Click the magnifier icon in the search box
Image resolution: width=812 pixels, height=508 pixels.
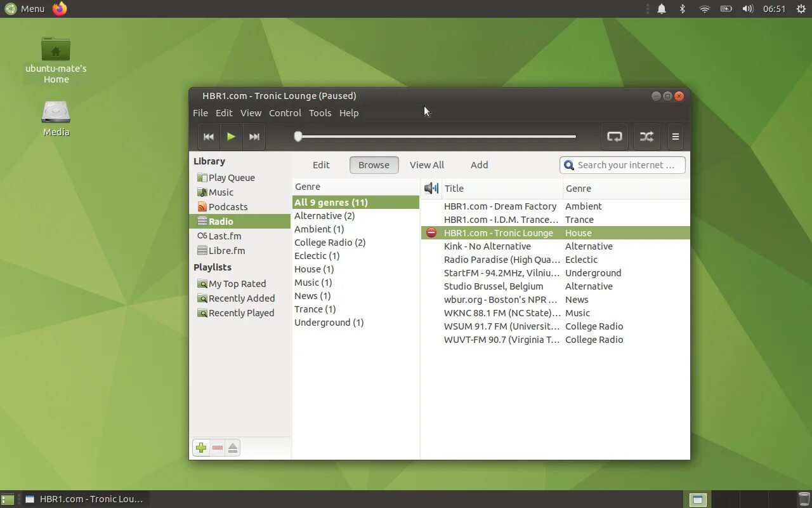coord(569,165)
